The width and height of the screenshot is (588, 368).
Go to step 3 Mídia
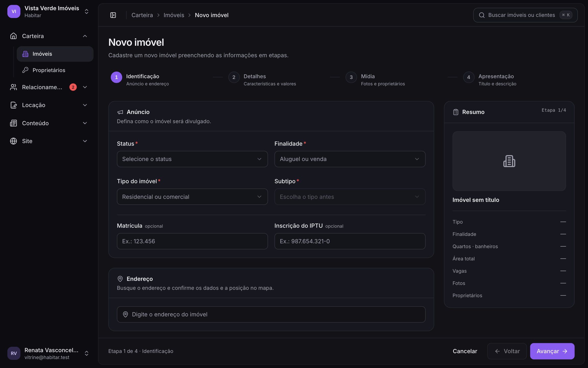(375, 79)
